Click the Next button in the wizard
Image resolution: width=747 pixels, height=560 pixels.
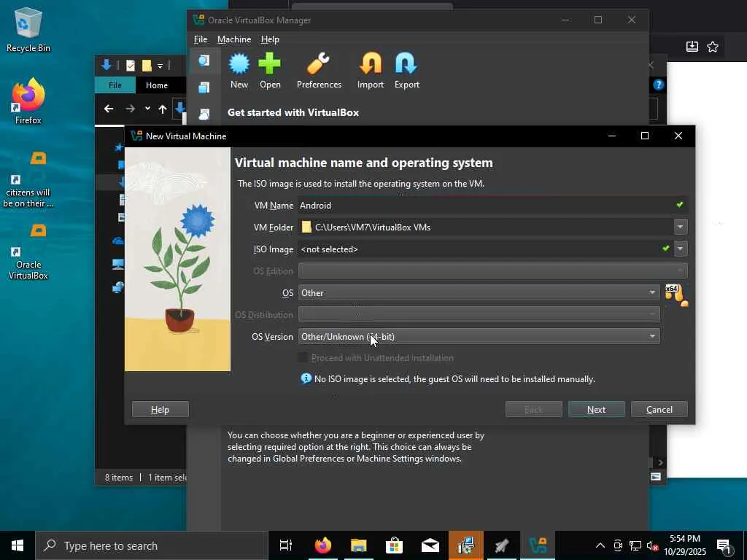pos(596,410)
